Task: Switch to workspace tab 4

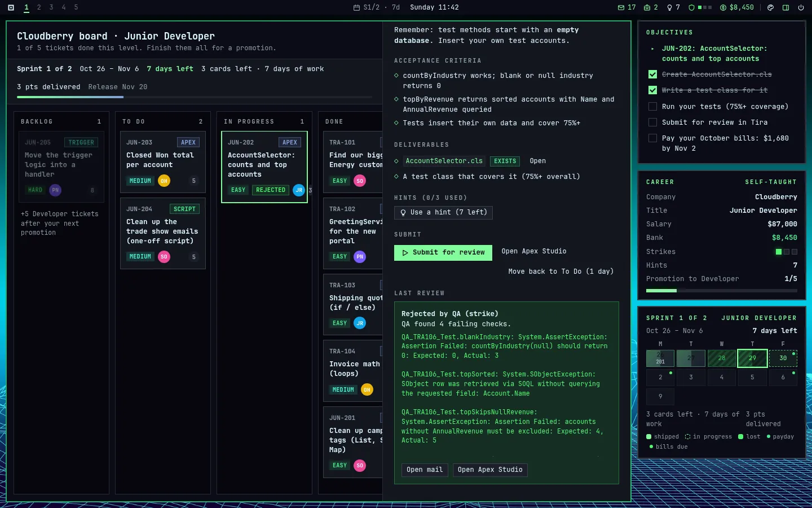Action: [64, 7]
